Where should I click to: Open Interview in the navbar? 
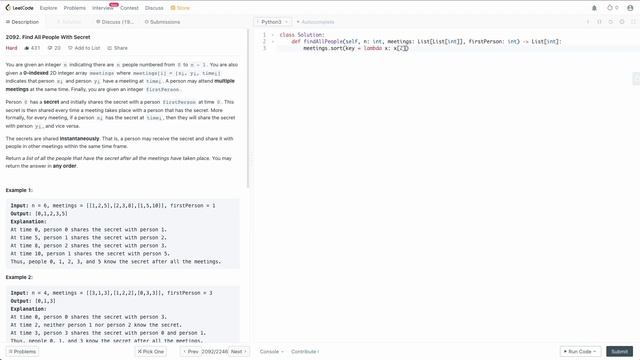pyautogui.click(x=102, y=8)
